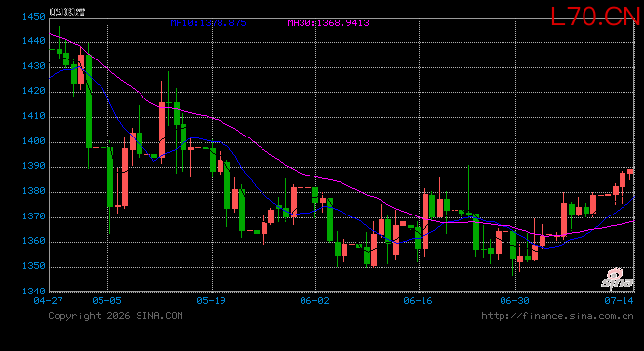Select the 1340 price axis label
The height and width of the screenshot is (351, 644).
tap(34, 292)
